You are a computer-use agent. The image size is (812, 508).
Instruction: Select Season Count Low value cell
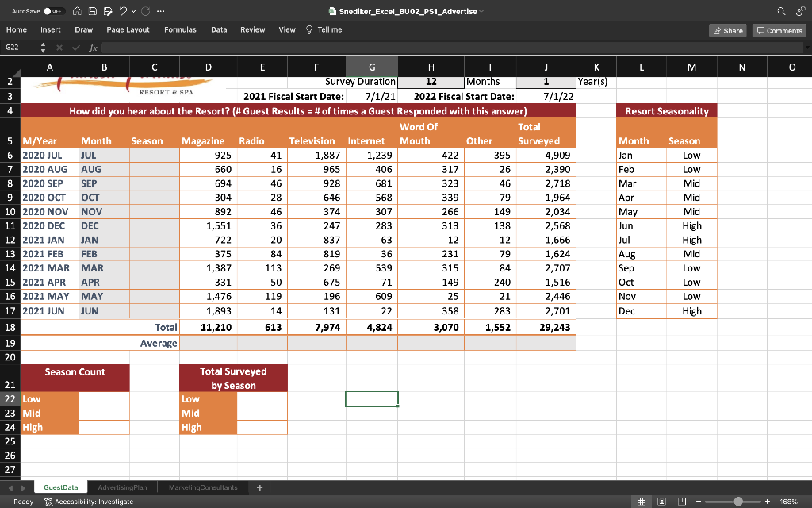(104, 399)
